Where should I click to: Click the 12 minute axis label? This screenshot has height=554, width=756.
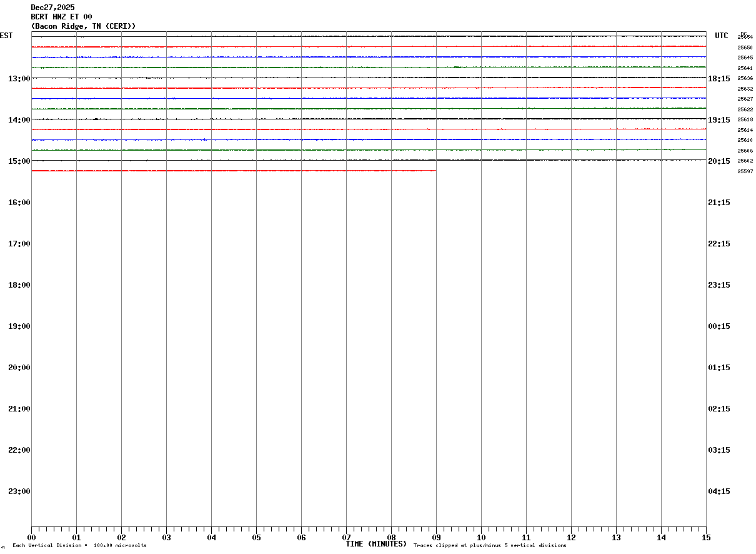571,538
